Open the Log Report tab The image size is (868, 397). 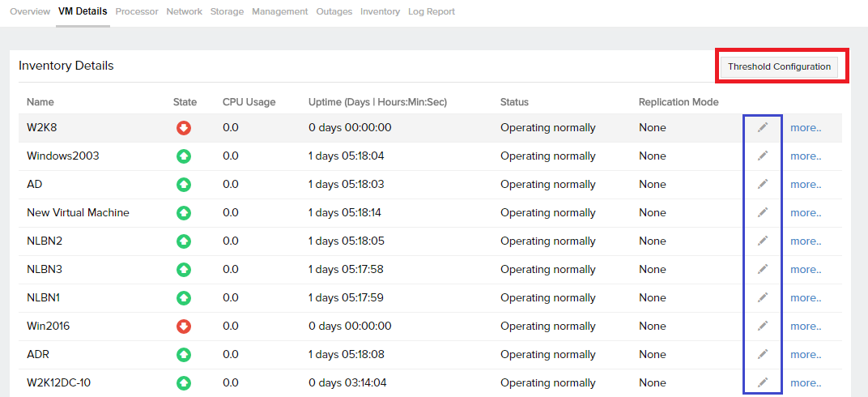pyautogui.click(x=431, y=11)
